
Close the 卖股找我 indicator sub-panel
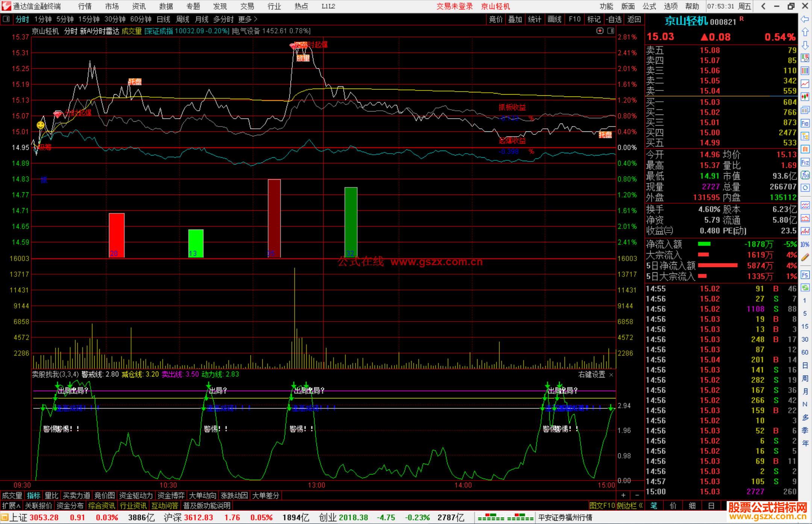pyautogui.click(x=611, y=375)
